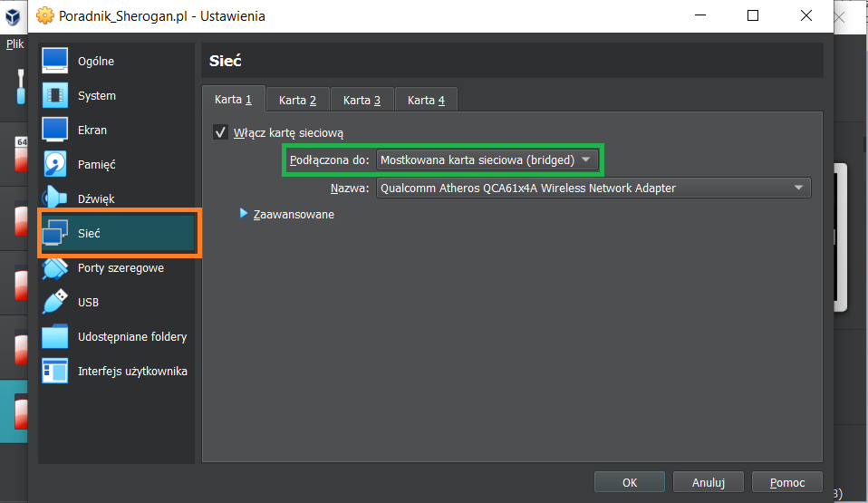Switch to Karta 3 tab
Screen dimensions: 868x503
[x=362, y=100]
